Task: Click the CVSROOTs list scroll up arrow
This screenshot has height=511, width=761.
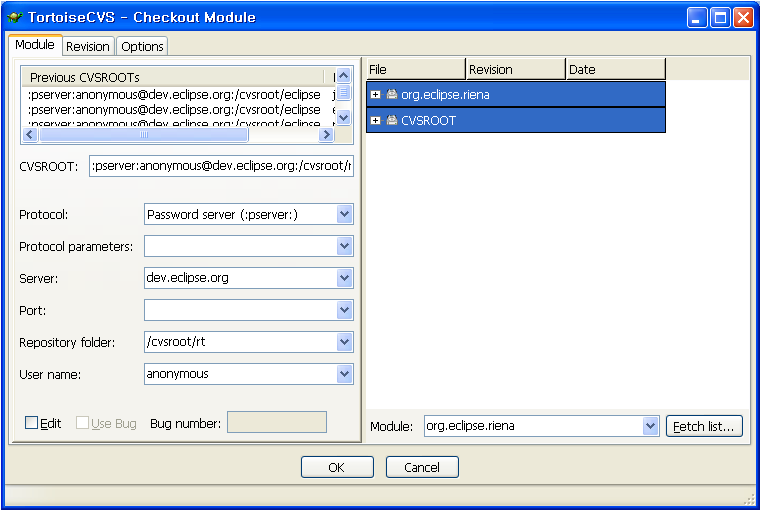Action: point(344,76)
